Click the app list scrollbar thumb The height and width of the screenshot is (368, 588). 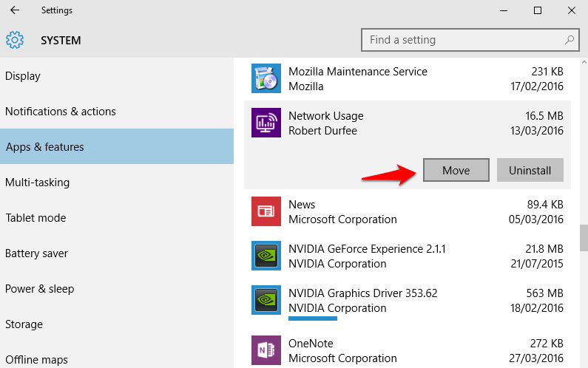(x=584, y=238)
